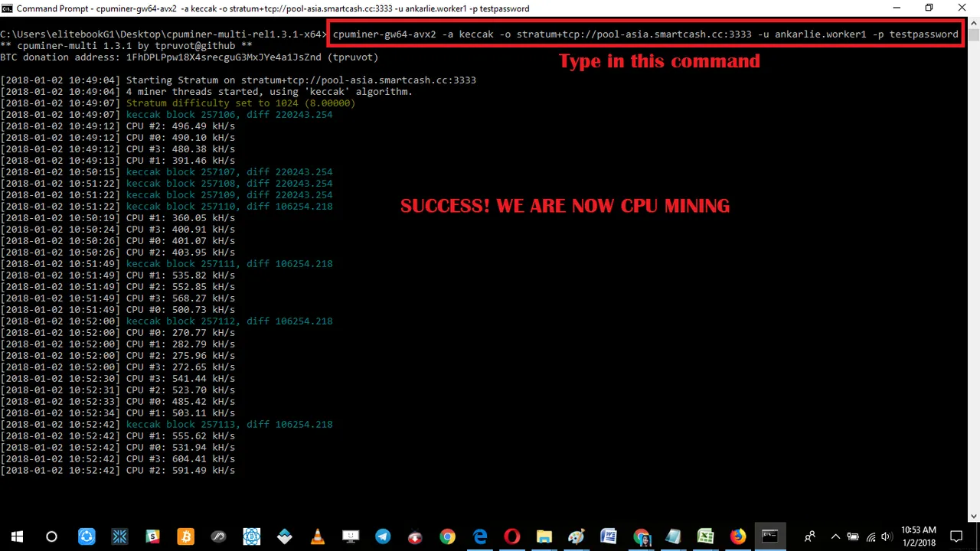This screenshot has width=980, height=551.
Task: Launch the SHAREit app from taskbar
Action: 87,536
